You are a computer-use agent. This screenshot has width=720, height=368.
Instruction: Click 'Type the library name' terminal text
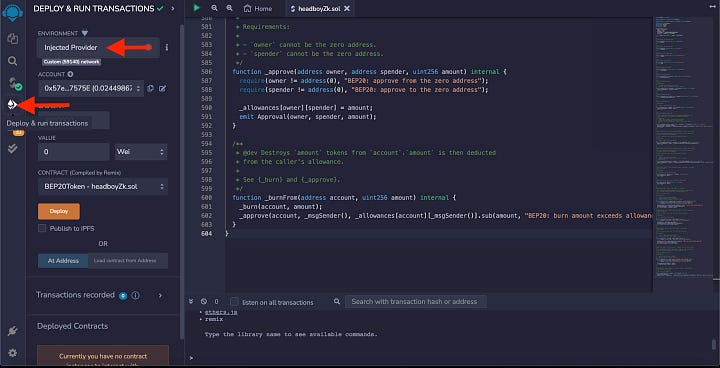291,334
